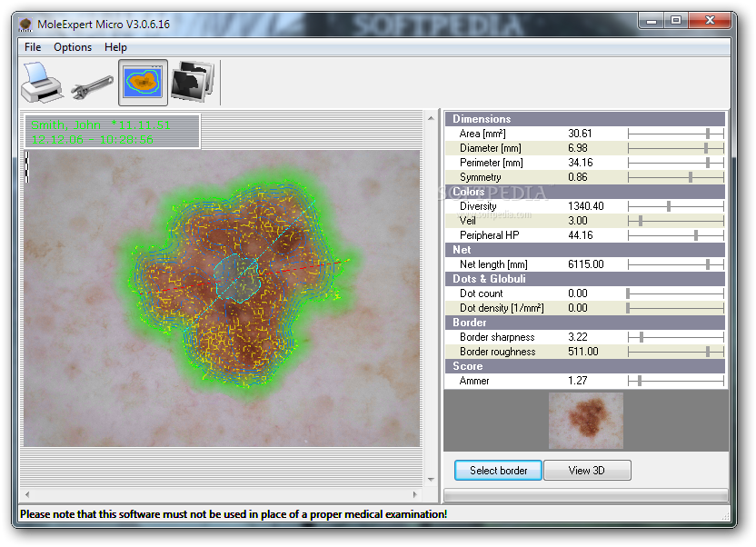The image size is (756, 547).
Task: Click the Peripheral HP value 44.16
Action: [581, 235]
